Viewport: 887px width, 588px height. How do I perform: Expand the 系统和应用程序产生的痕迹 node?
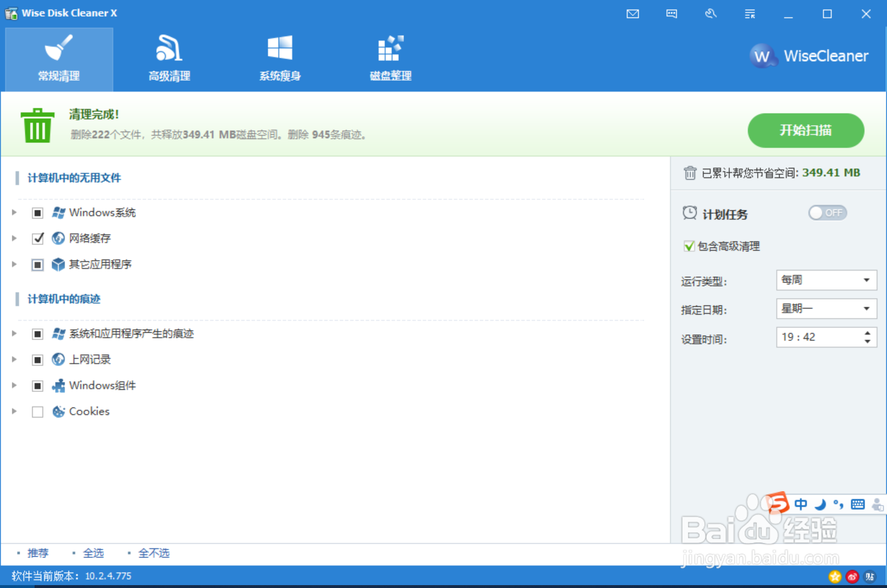[14, 333]
